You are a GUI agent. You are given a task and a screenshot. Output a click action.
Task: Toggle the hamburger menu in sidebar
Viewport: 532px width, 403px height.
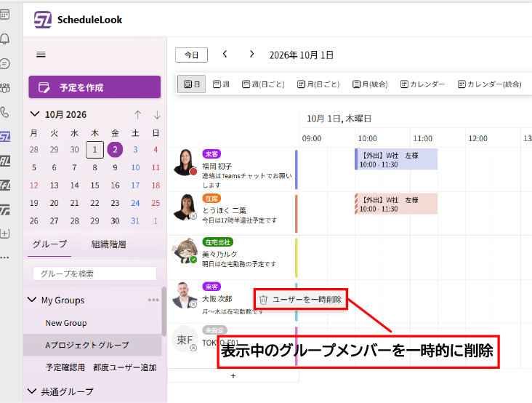click(x=41, y=55)
